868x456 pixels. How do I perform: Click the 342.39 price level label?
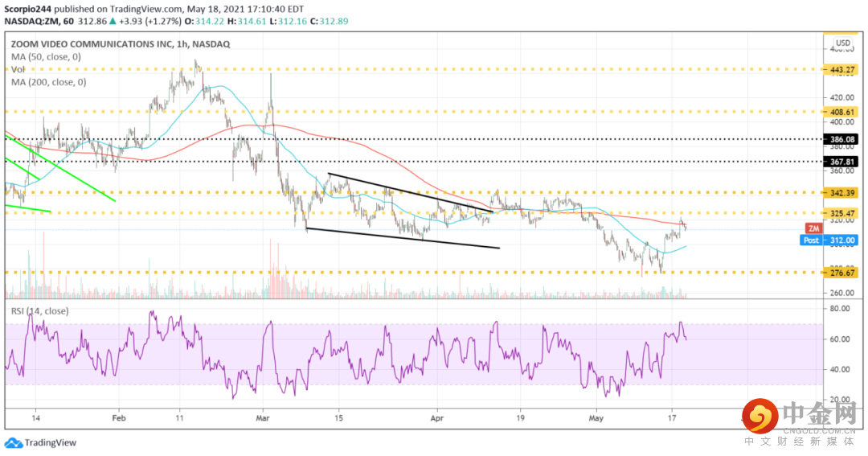(842, 193)
